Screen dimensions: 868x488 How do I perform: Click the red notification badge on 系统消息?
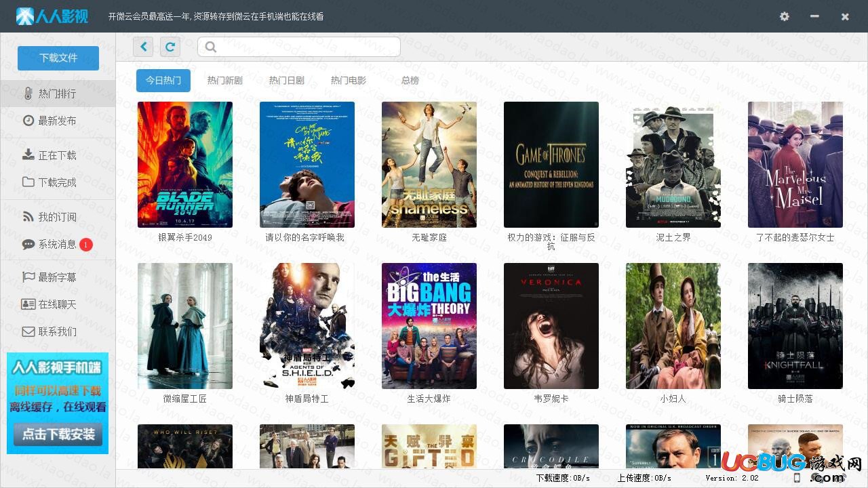(x=86, y=245)
